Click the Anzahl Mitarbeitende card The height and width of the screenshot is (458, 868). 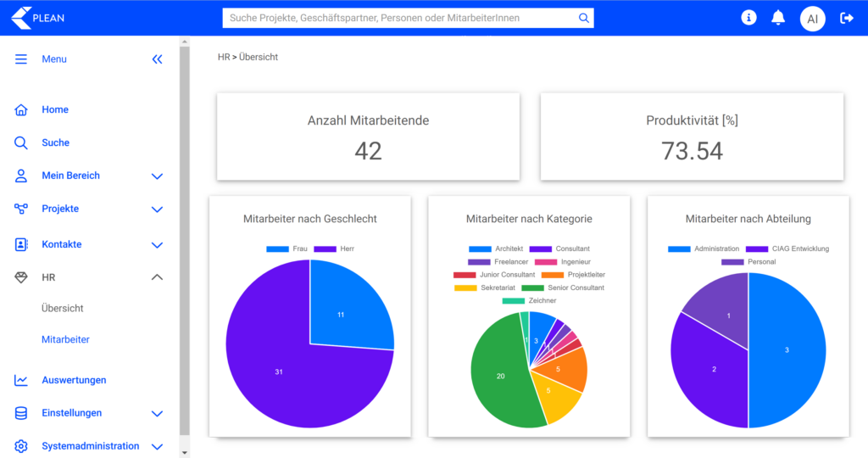[x=368, y=137]
